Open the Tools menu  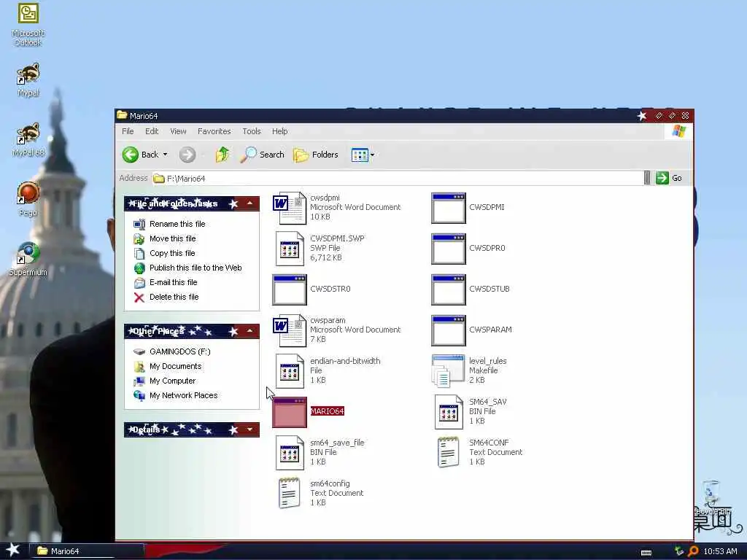(252, 131)
